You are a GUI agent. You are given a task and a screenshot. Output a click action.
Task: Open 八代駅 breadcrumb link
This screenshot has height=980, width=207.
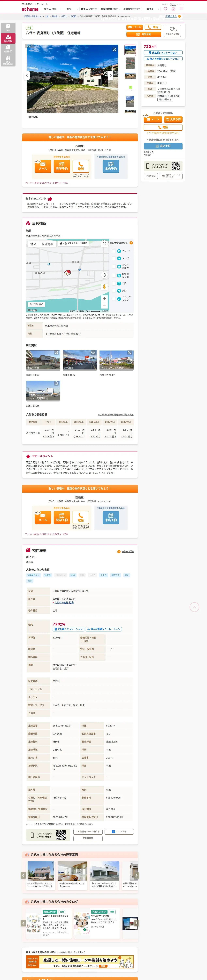pyautogui.click(x=73, y=16)
